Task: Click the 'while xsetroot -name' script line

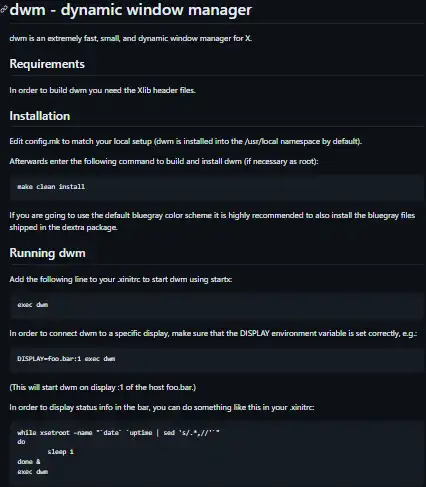Action: [x=118, y=433]
